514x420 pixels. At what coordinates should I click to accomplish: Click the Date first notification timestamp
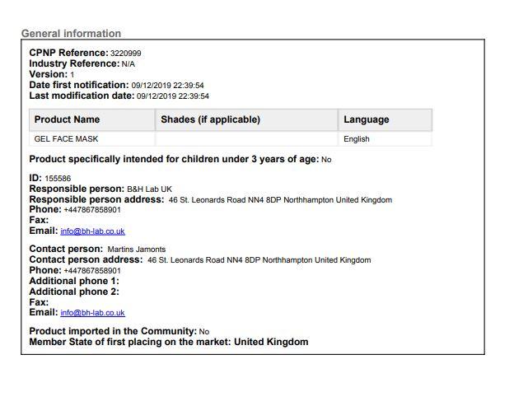(167, 86)
